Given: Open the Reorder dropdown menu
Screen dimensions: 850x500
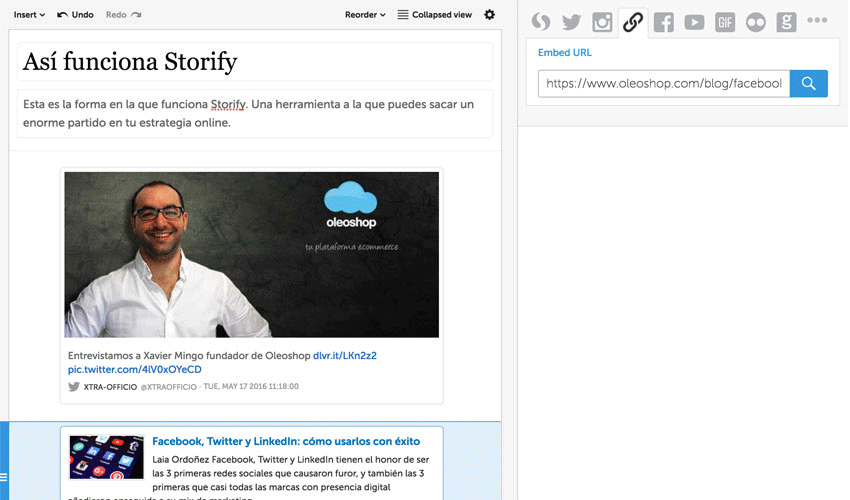Looking at the screenshot, I should coord(365,15).
